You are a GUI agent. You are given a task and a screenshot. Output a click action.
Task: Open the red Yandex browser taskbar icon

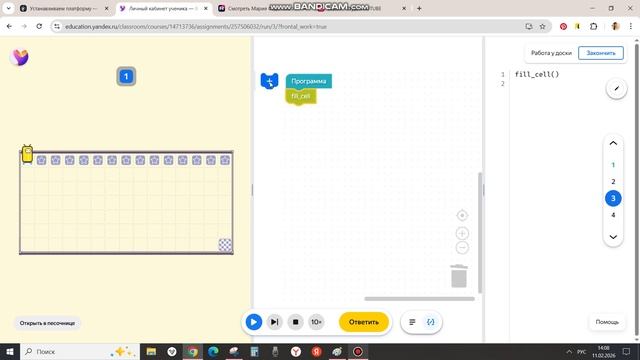[316, 351]
